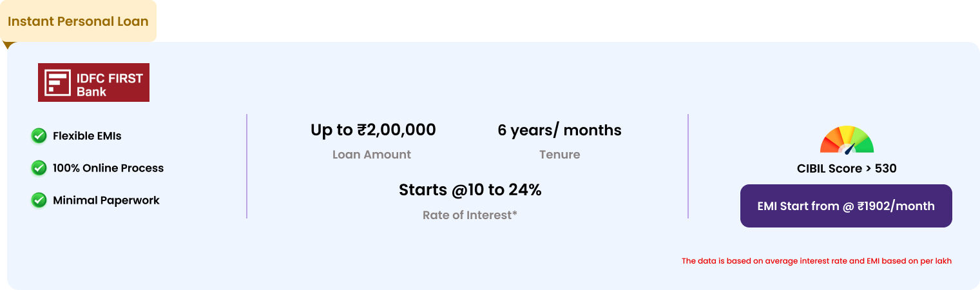Image resolution: width=980 pixels, height=290 pixels.
Task: Click the brown pointer triangle under the tab
Action: click(8, 46)
